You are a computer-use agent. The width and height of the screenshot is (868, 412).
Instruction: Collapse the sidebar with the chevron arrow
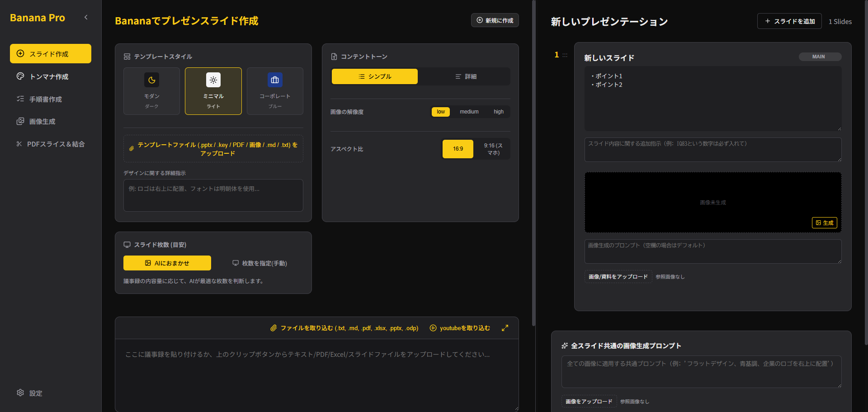pos(86,18)
